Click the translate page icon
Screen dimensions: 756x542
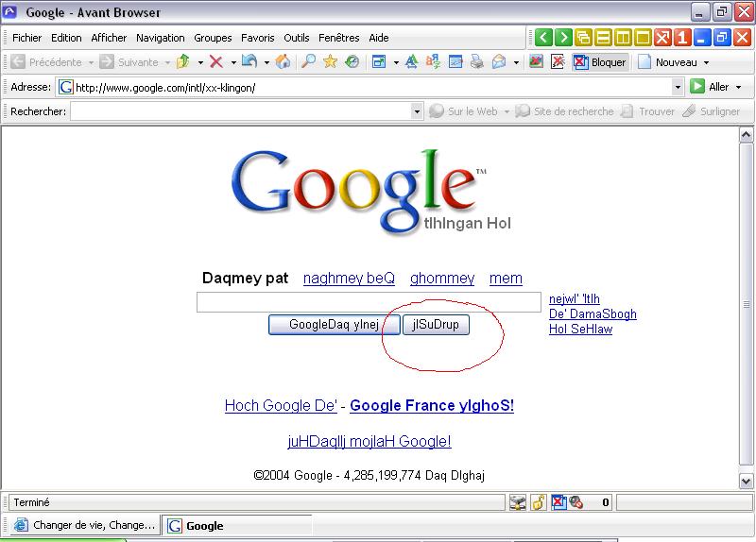[433, 61]
